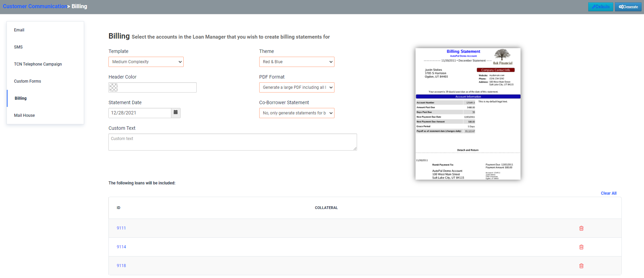
Task: Open loan 9118 link
Action: [121, 266]
